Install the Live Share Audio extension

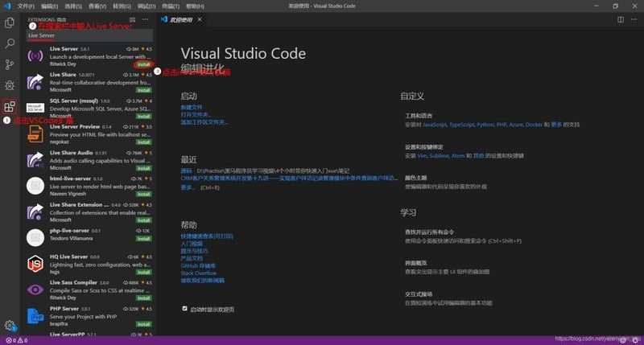pos(144,168)
